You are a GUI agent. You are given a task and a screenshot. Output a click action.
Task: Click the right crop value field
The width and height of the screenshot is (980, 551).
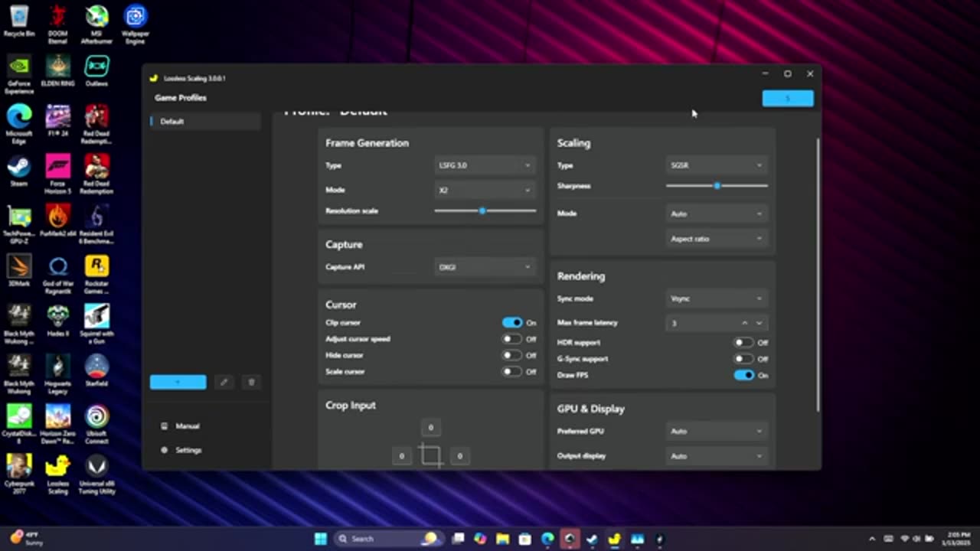tap(459, 456)
